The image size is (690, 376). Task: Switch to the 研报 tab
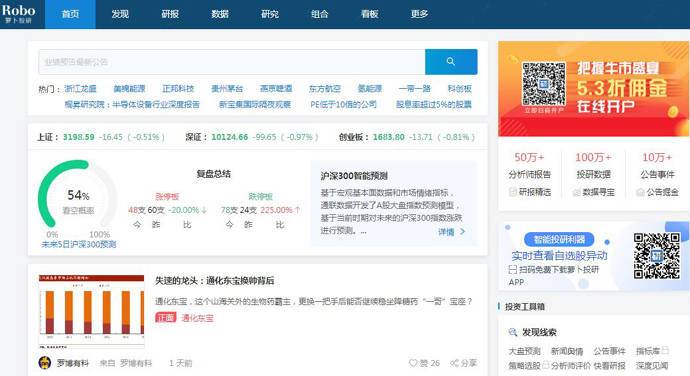pos(170,14)
